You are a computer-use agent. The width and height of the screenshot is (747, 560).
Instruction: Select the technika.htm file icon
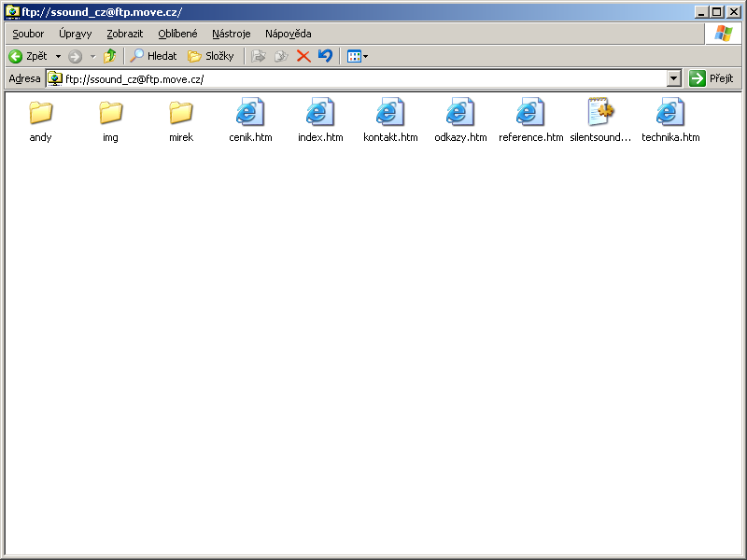tap(670, 112)
